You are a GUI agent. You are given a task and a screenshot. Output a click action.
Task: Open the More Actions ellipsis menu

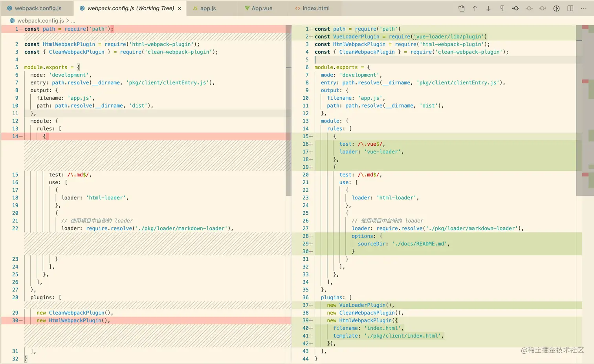[x=584, y=8]
